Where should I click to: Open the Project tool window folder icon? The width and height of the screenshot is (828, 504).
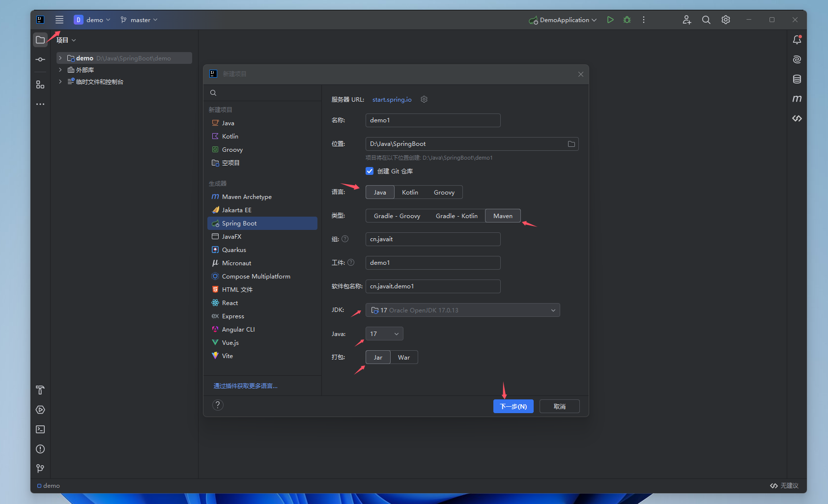[x=40, y=40]
